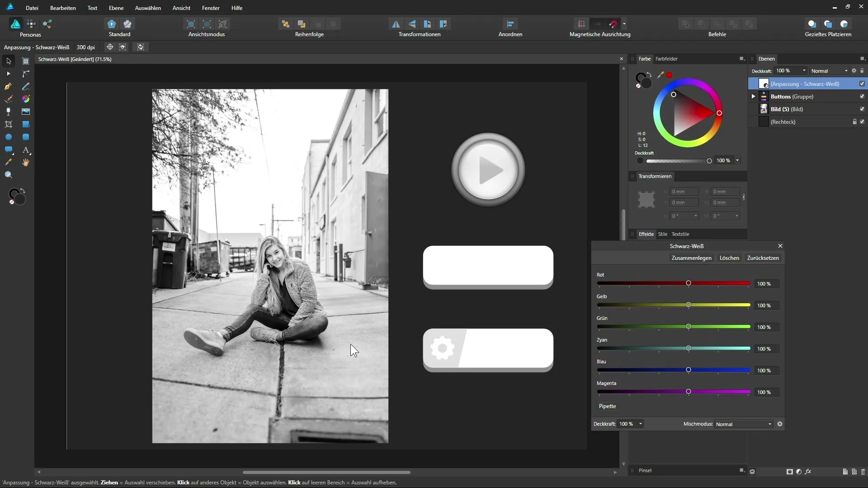868x488 pixels.
Task: Open Ebenen panel options menu
Action: (862, 59)
